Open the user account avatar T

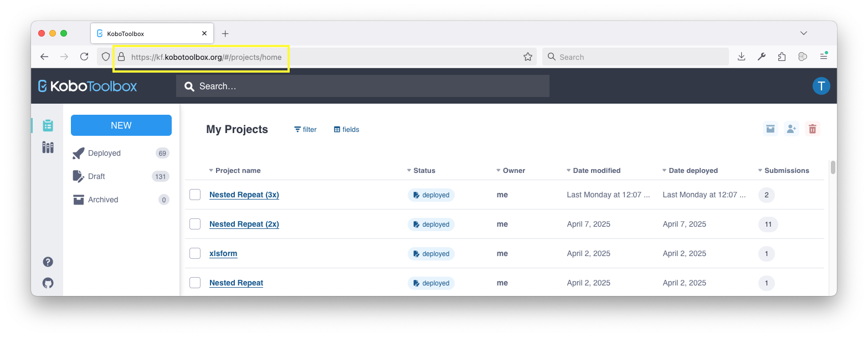coord(821,86)
